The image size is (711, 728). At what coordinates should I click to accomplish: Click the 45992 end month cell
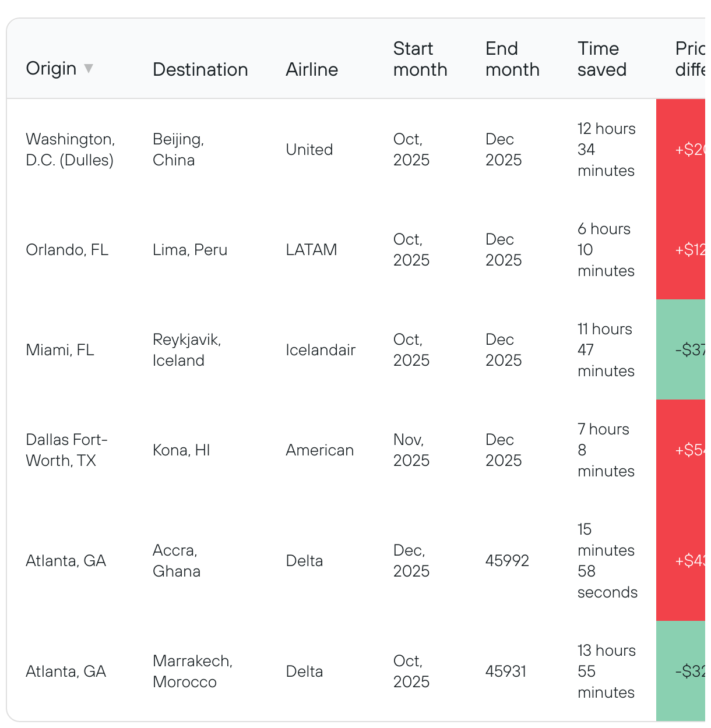(507, 561)
